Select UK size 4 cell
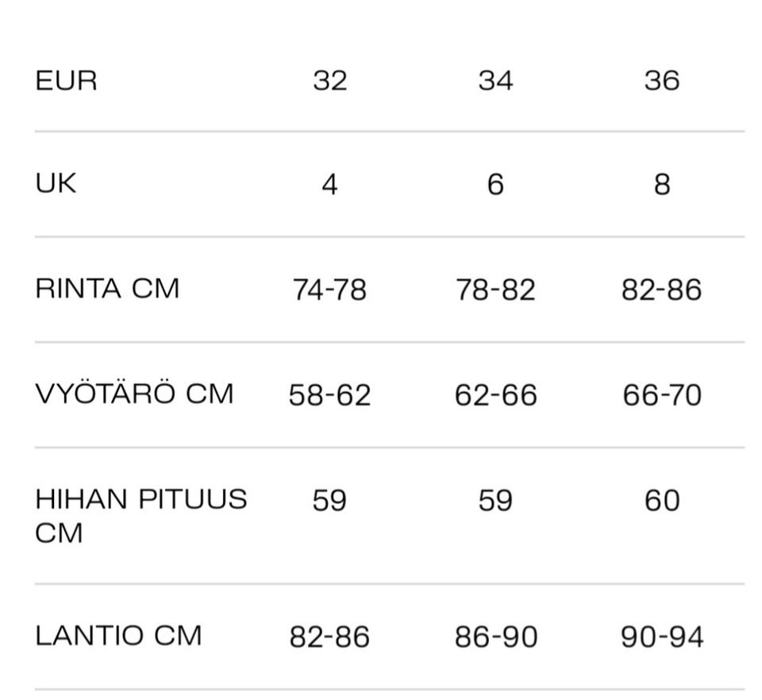 tap(329, 186)
